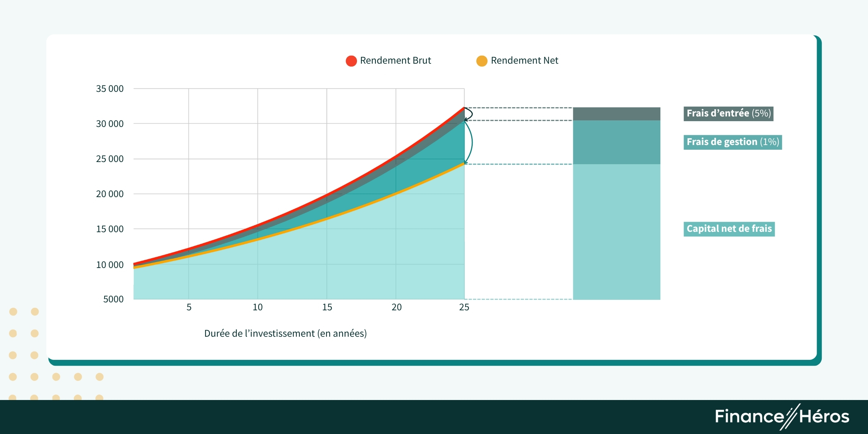Click the Rendement Brut legend label
Screen dimensions: 868x434
tap(395, 60)
